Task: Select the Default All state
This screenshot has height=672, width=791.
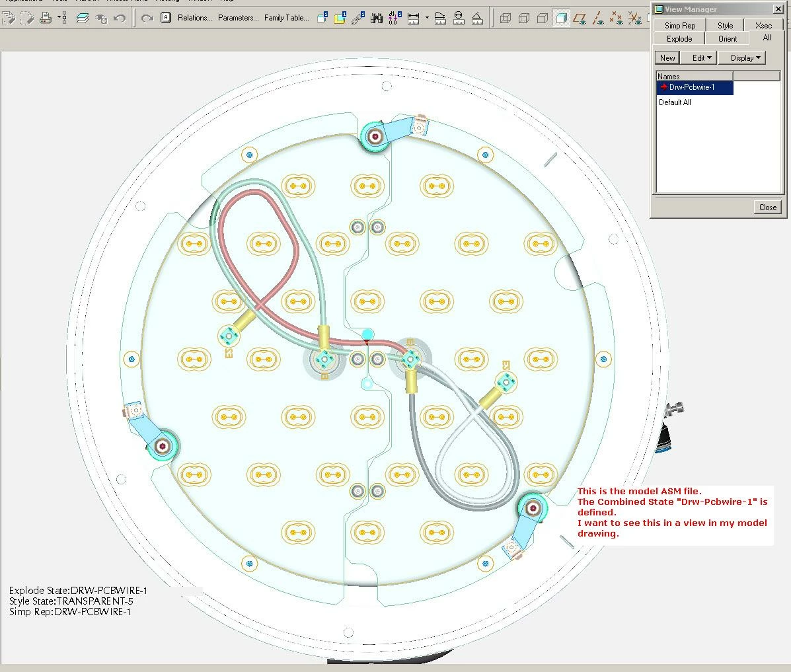Action: point(675,102)
